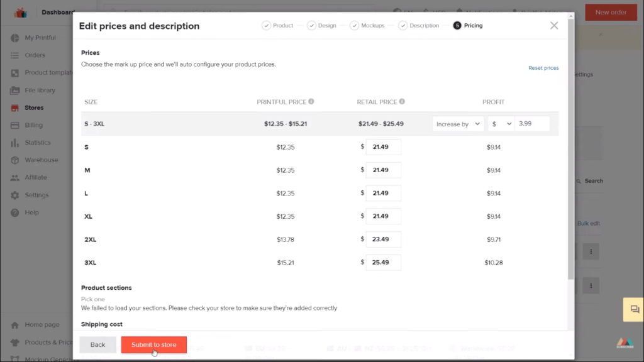Screen dimensions: 644x362
Task: Click the New order button
Action: (x=611, y=13)
